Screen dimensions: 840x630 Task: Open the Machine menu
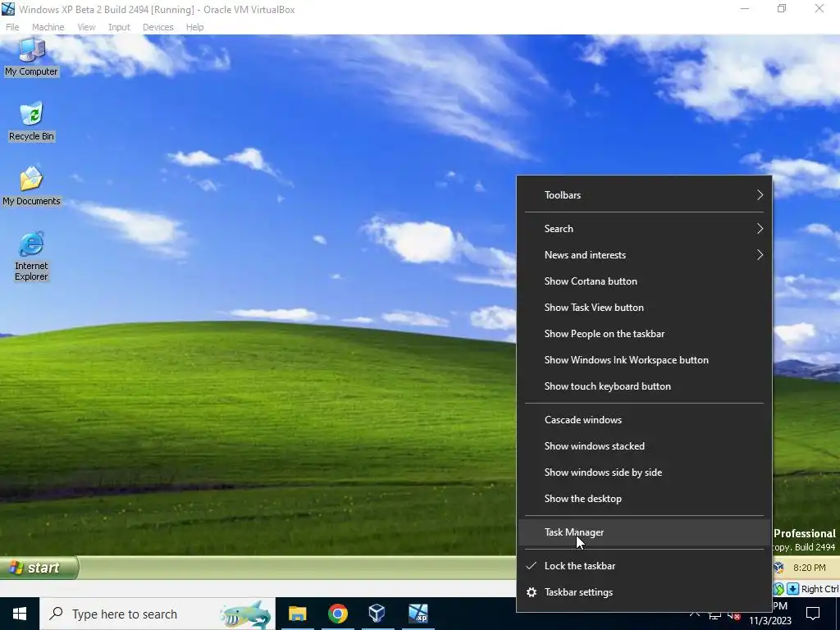[x=48, y=27]
